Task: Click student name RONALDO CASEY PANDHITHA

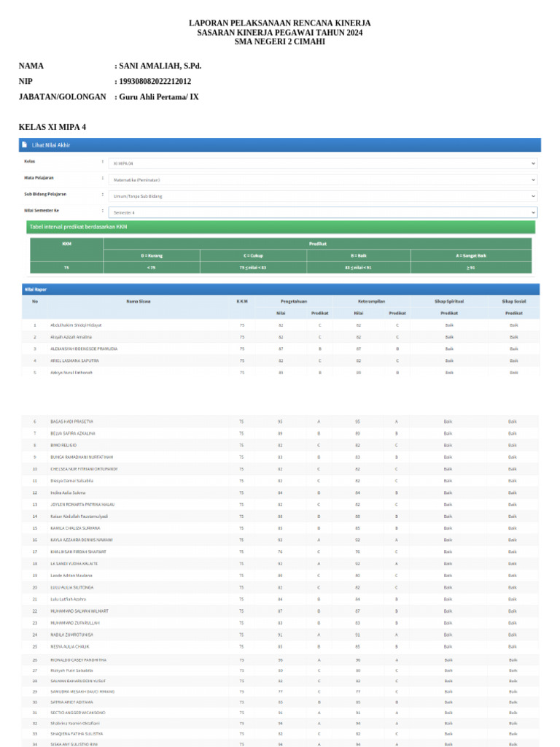Action: tap(78, 659)
